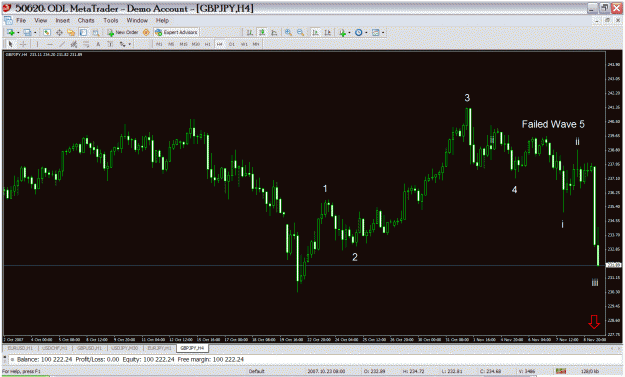Select the H4 timeframe button

coord(220,44)
